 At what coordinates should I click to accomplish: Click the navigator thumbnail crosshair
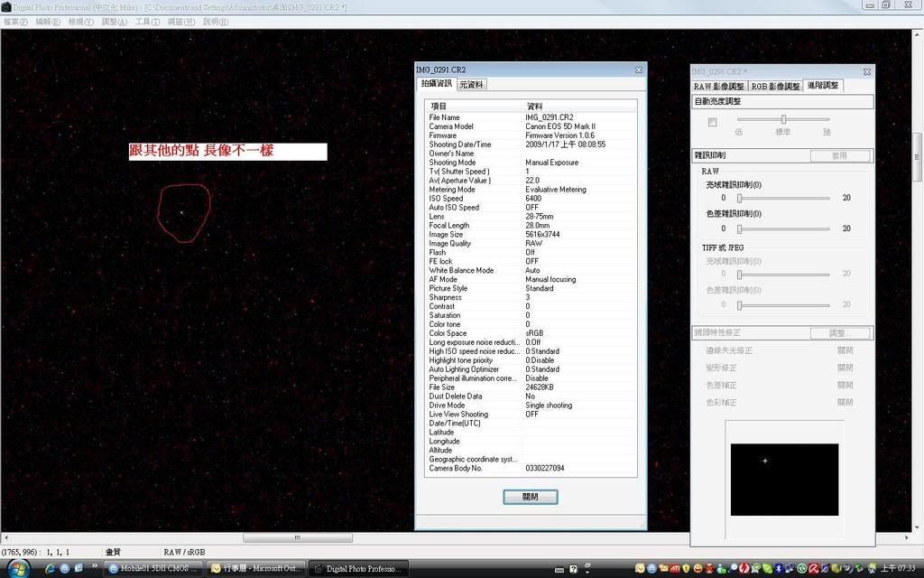click(x=765, y=461)
